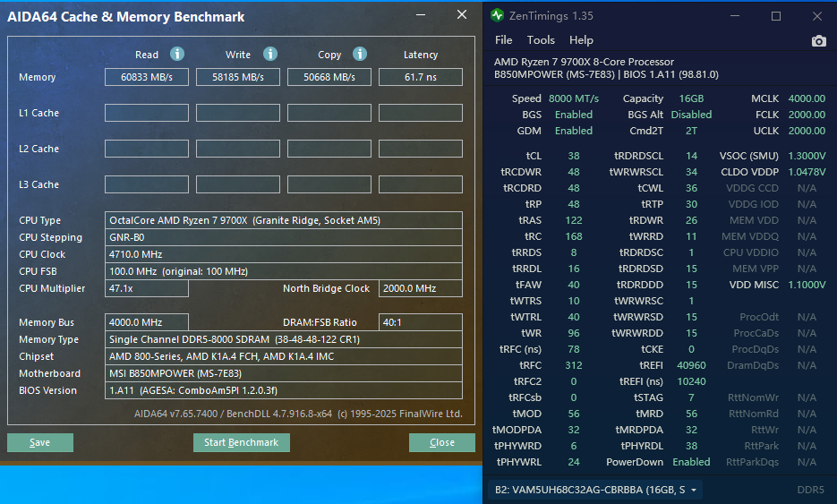Minimize the AIDA64 benchmark window
837x504 pixels.
click(421, 15)
